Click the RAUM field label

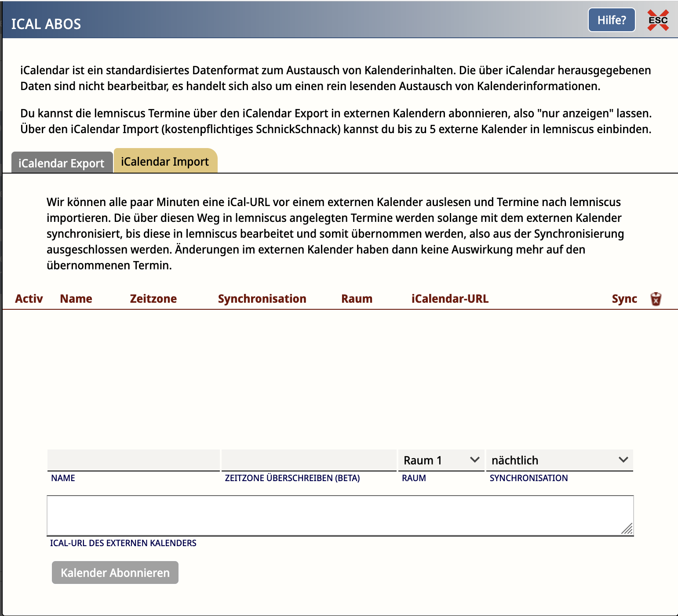[x=414, y=478]
